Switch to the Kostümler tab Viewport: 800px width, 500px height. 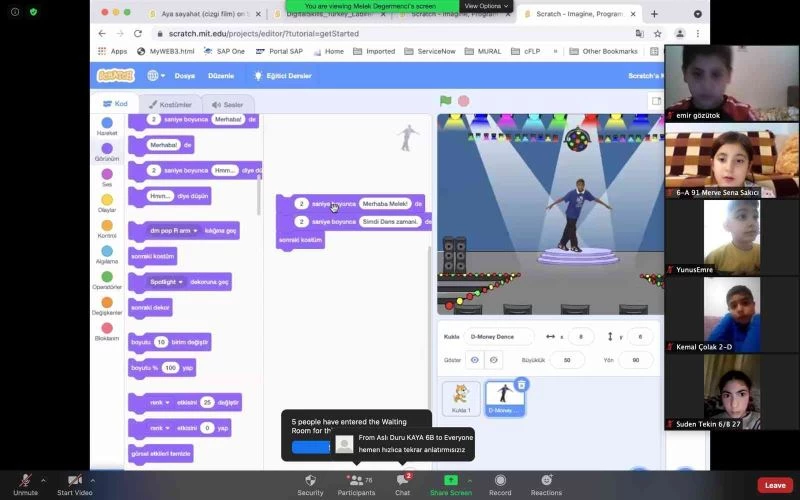(169, 104)
